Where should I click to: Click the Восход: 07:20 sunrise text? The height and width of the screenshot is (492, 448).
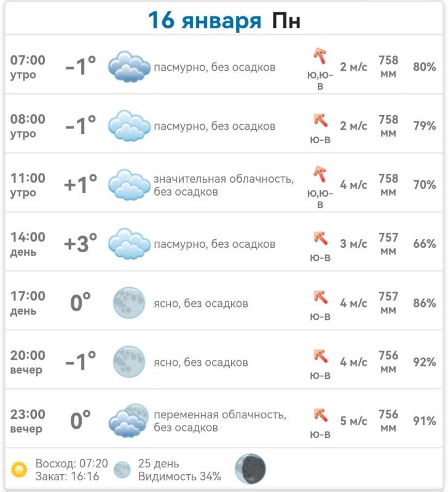point(71,464)
